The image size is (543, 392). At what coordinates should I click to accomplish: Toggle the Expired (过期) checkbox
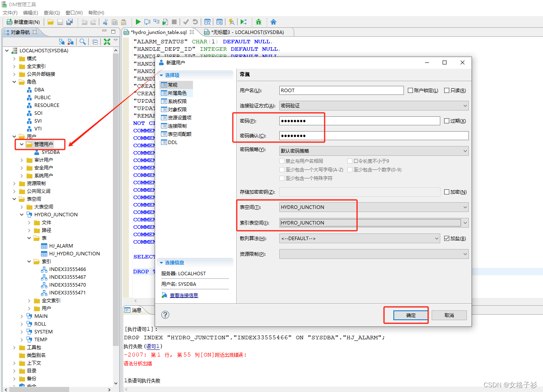[x=447, y=121]
